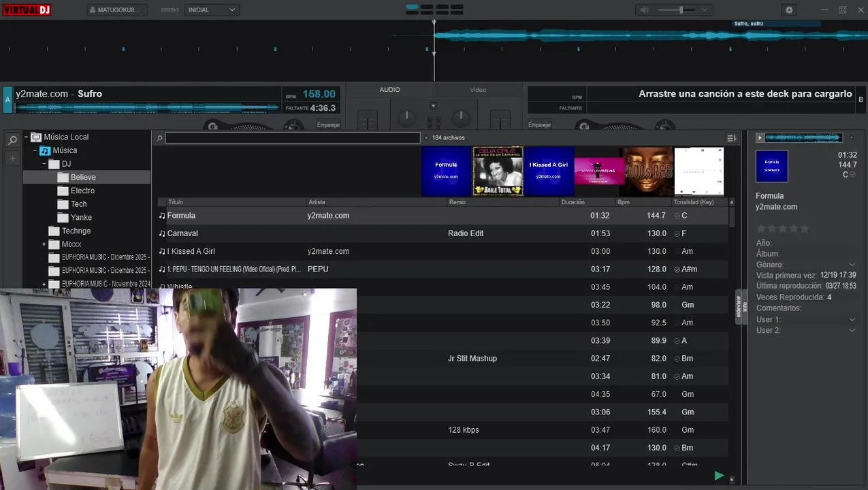Click the music note icon for Formula
The image size is (868, 490).
coord(162,216)
